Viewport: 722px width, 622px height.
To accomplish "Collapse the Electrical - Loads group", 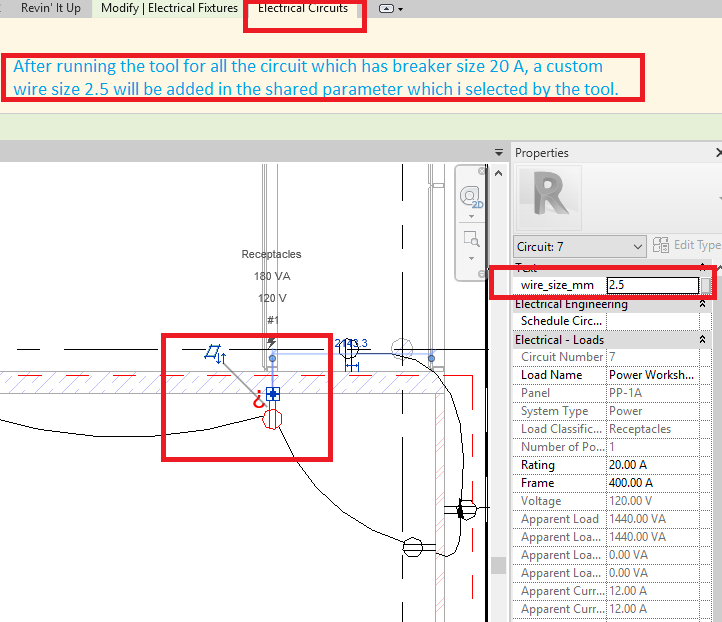I will pyautogui.click(x=702, y=340).
